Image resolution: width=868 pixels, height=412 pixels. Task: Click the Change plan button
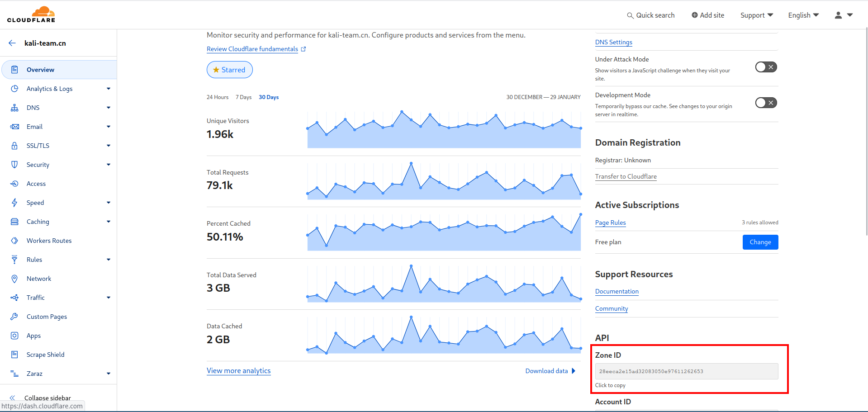[x=760, y=242]
